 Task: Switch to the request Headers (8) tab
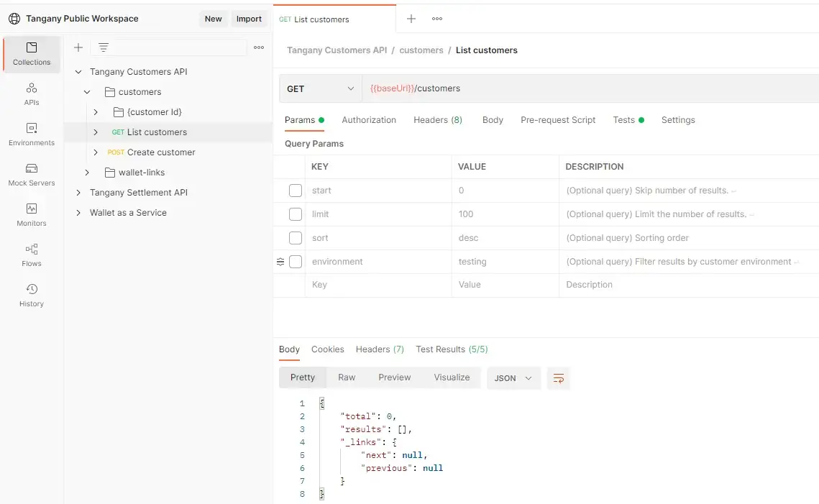[x=438, y=120]
